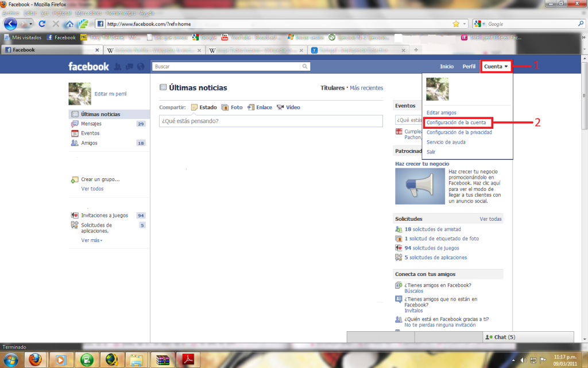The width and height of the screenshot is (588, 368).
Task: Open notifications globe icon in Facebook header
Action: point(141,67)
